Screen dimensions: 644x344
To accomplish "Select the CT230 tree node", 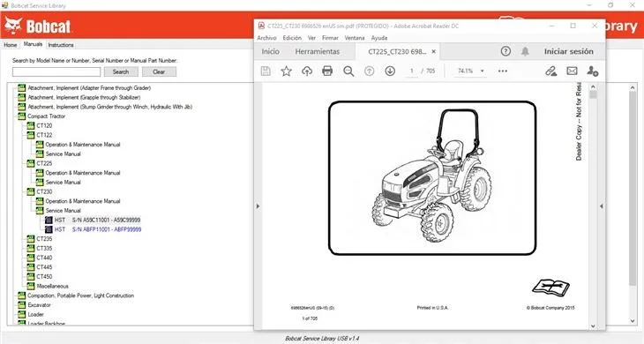I will pos(44,191).
